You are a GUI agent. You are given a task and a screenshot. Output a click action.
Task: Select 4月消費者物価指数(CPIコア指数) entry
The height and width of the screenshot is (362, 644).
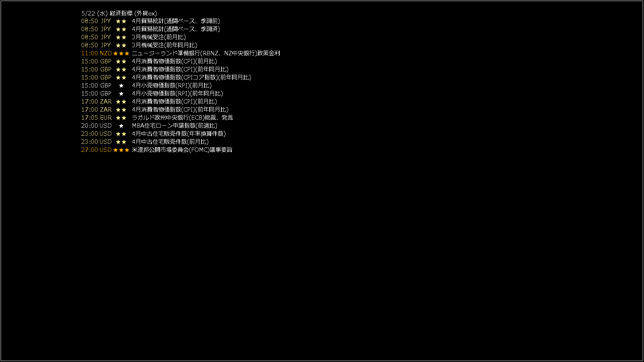coord(192,77)
